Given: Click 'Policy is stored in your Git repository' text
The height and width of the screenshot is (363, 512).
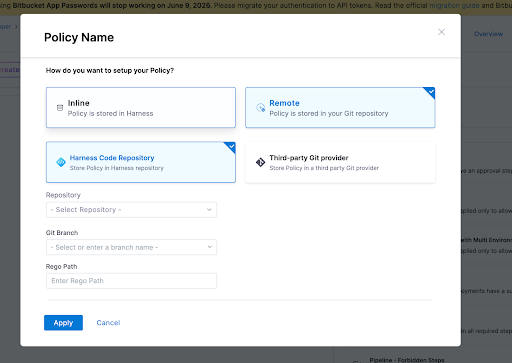Looking at the screenshot, I should (329, 114).
